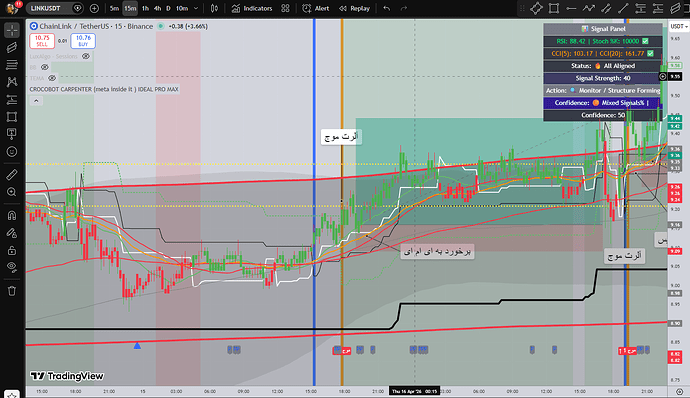Image resolution: width=690 pixels, height=398 pixels.
Task: Select the ruler measure tool
Action: pyautogui.click(x=12, y=175)
